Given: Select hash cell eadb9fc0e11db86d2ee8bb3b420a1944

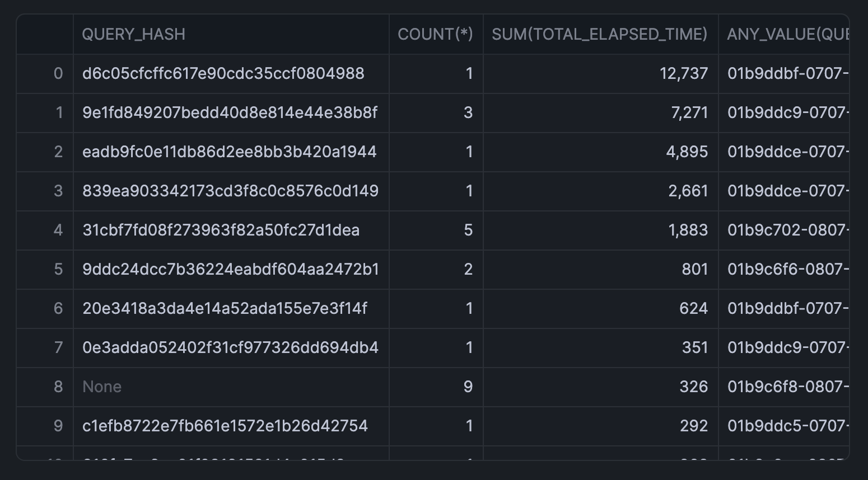Looking at the screenshot, I should tap(229, 152).
